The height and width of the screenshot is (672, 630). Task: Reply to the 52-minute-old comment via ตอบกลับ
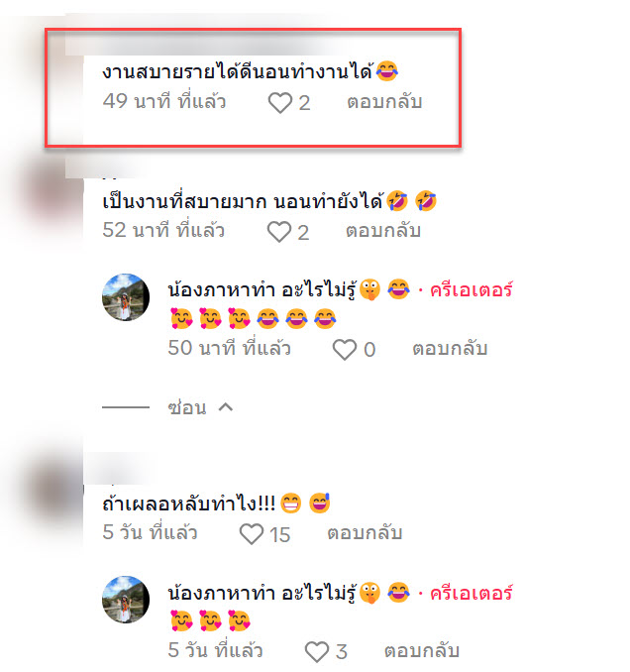[383, 231]
